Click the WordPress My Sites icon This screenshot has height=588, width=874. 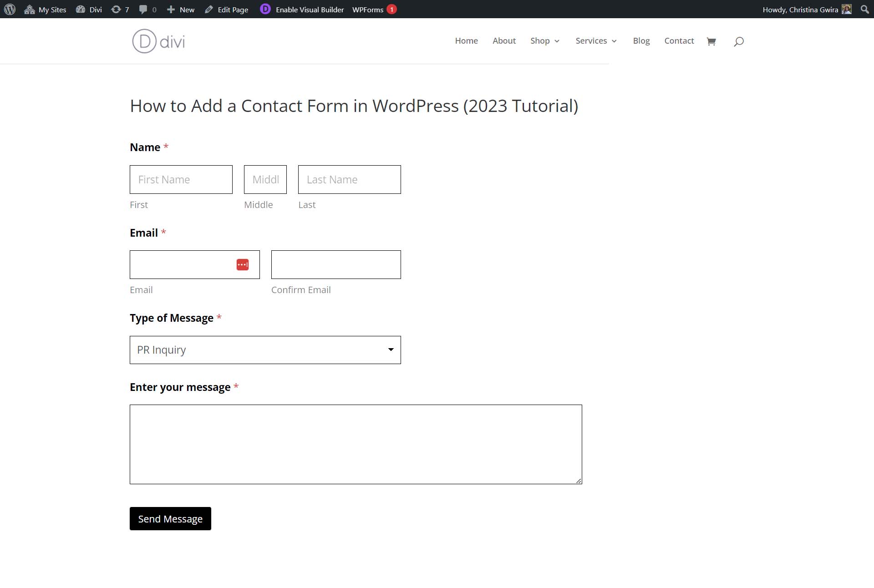pyautogui.click(x=29, y=9)
